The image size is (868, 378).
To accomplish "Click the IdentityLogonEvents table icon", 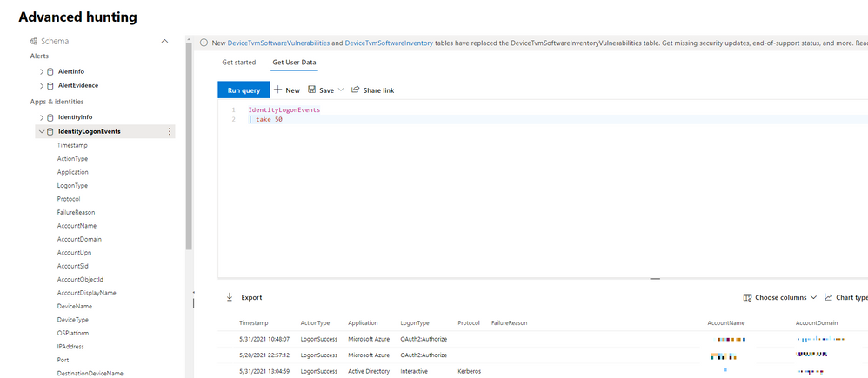I will pos(50,132).
